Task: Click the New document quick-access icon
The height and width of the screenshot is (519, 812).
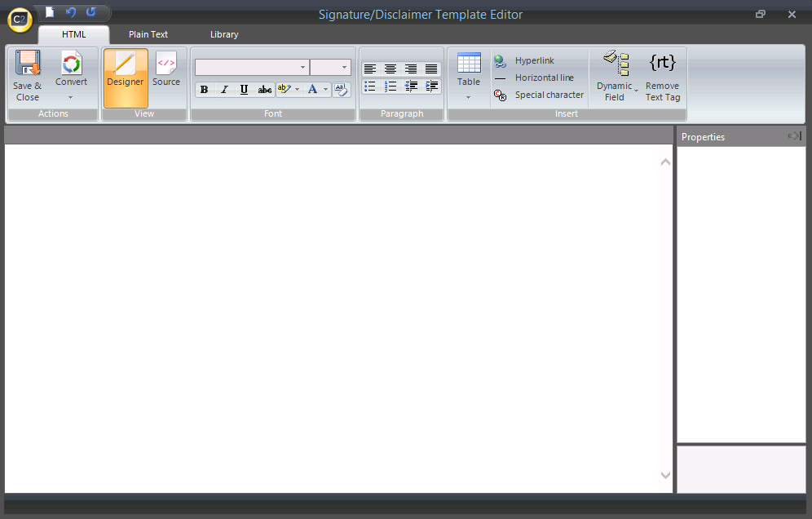Action: pyautogui.click(x=50, y=12)
